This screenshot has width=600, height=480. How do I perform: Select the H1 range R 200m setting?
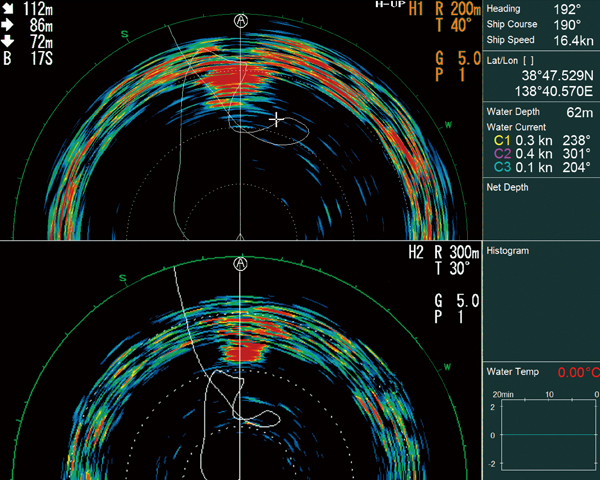tap(457, 8)
